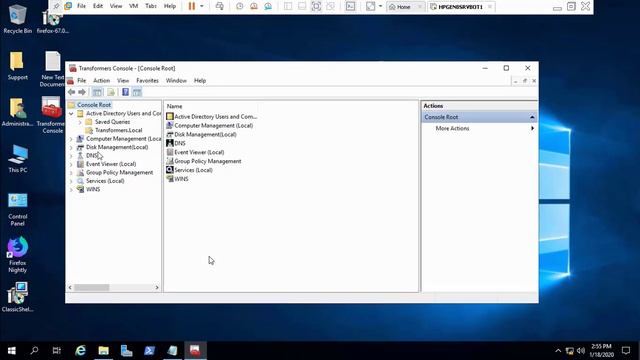Launch Internet Explorer from taskbar
Image resolution: width=640 pixels, height=360 pixels.
80,351
